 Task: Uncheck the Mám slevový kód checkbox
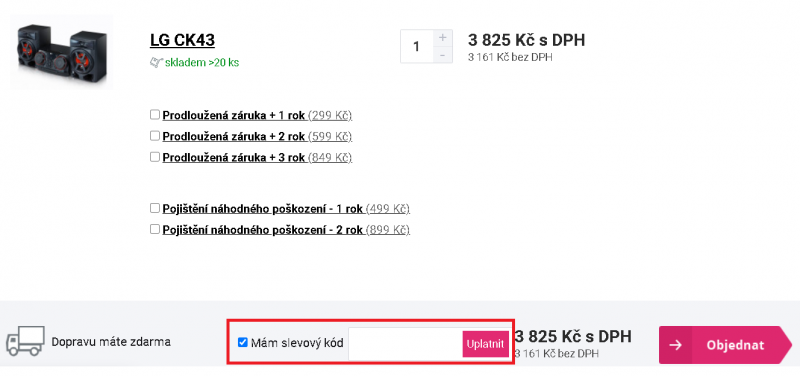coord(243,342)
